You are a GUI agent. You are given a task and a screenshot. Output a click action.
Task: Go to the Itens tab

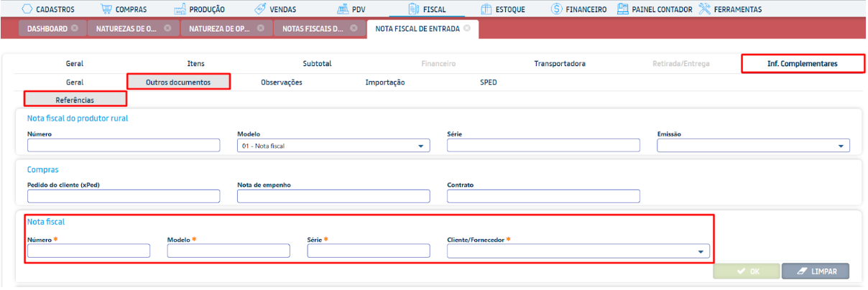195,64
